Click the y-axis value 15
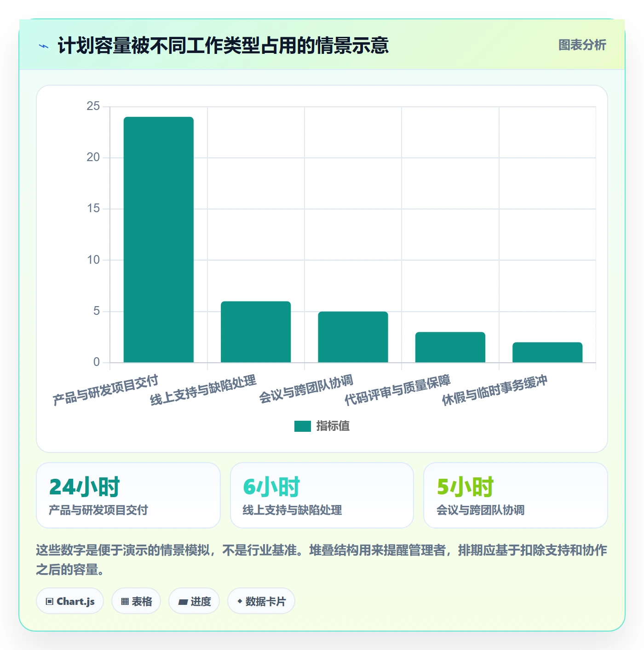The height and width of the screenshot is (650, 644). pos(93,209)
